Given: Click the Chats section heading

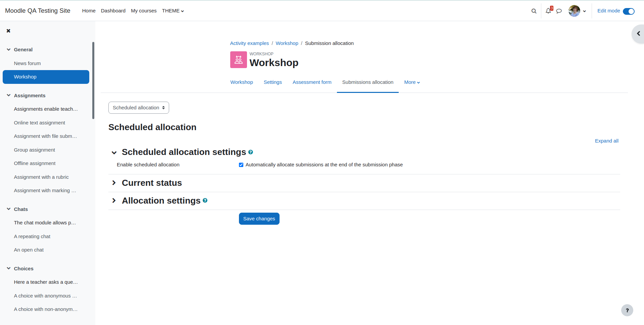Looking at the screenshot, I should pos(21,209).
